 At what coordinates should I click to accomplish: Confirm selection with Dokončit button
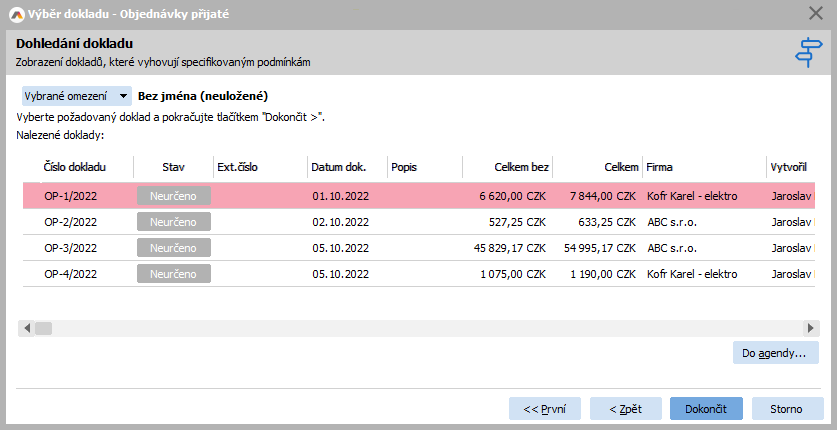point(706,409)
